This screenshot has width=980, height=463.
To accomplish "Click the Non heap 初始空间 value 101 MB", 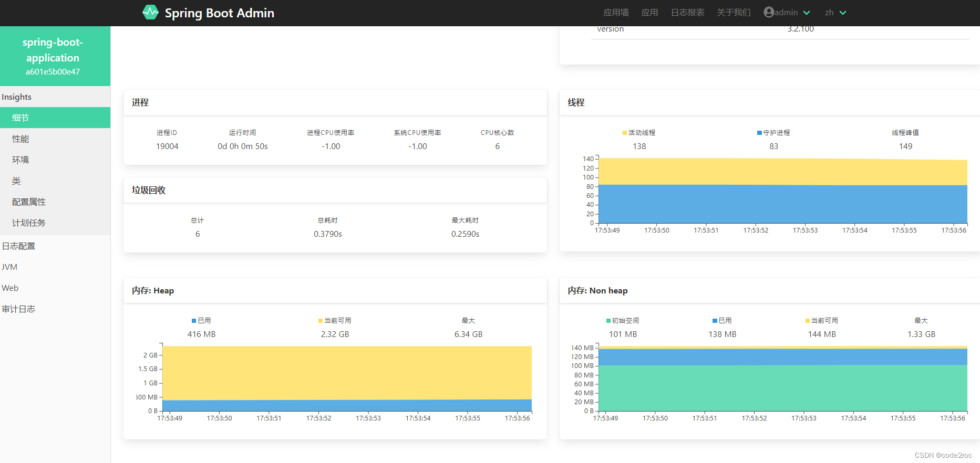I will point(623,334).
